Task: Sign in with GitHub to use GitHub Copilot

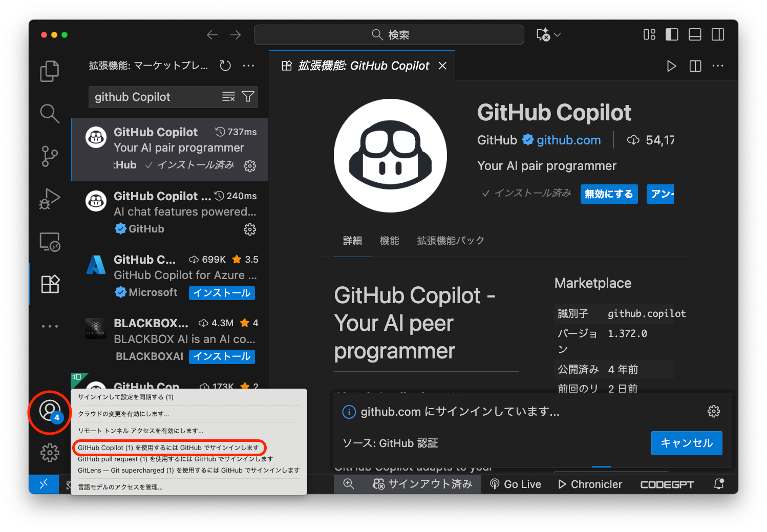Action: pos(189,448)
